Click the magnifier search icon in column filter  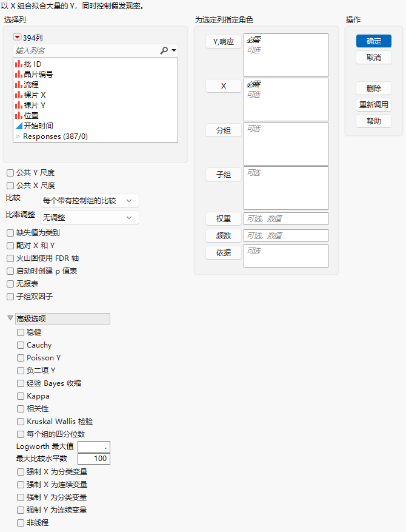click(164, 50)
